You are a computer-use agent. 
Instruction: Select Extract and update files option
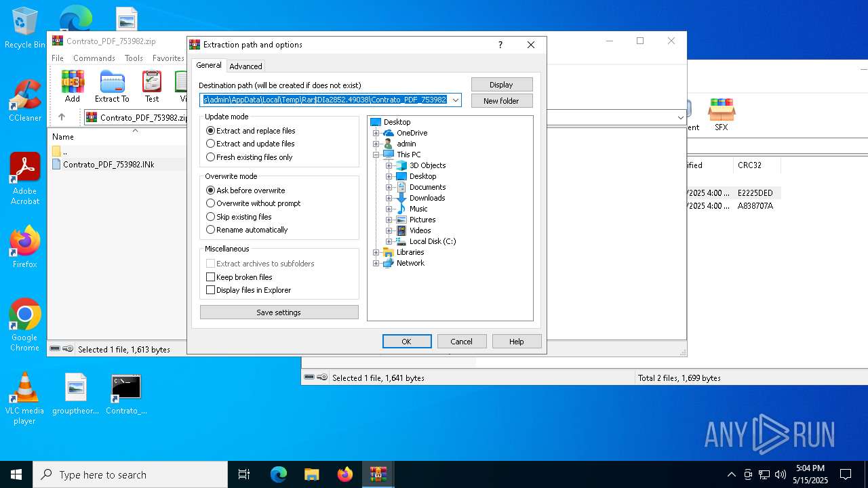(250, 144)
